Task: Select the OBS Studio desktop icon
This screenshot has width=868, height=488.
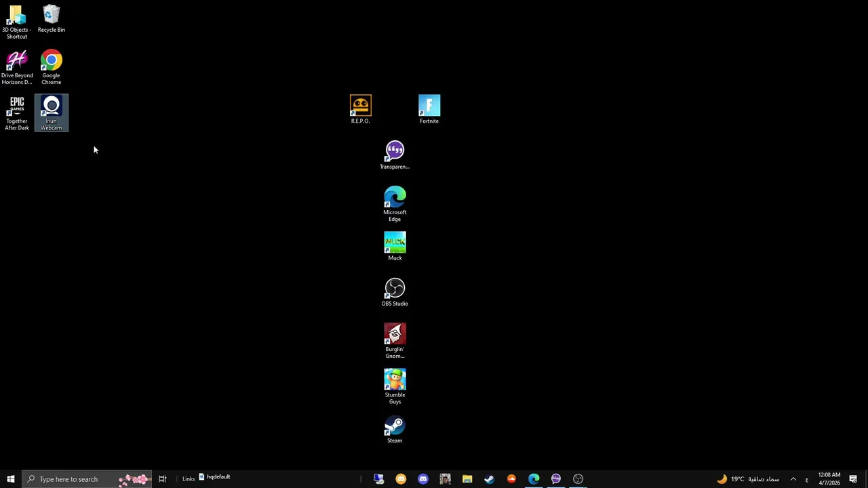Action: tap(395, 292)
